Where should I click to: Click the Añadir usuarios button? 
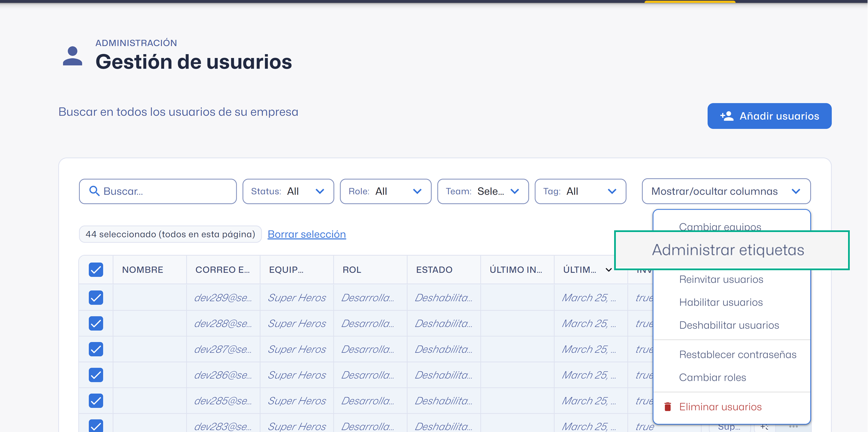[x=769, y=116]
